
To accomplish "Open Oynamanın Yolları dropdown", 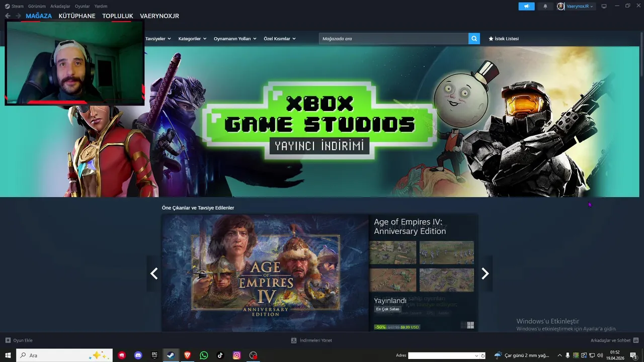I will 235,39.
